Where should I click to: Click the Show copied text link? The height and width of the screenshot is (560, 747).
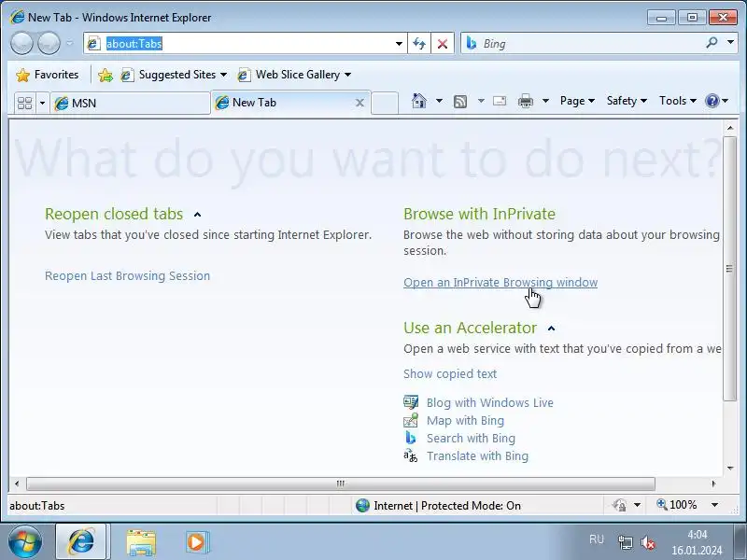click(450, 374)
